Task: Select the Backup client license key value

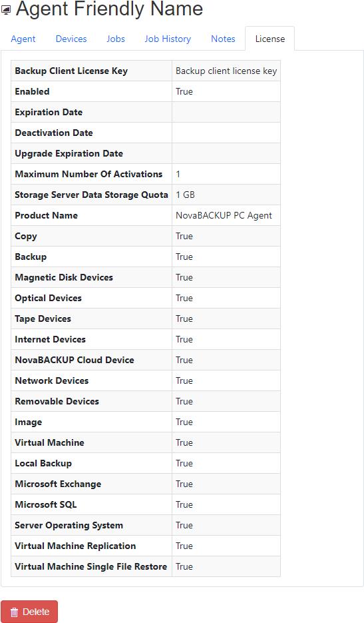Action: tap(226, 71)
